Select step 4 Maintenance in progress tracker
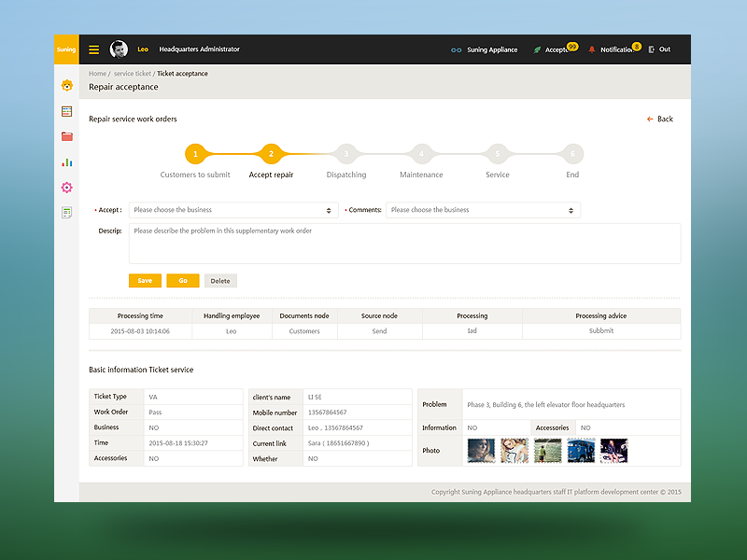 tap(421, 154)
